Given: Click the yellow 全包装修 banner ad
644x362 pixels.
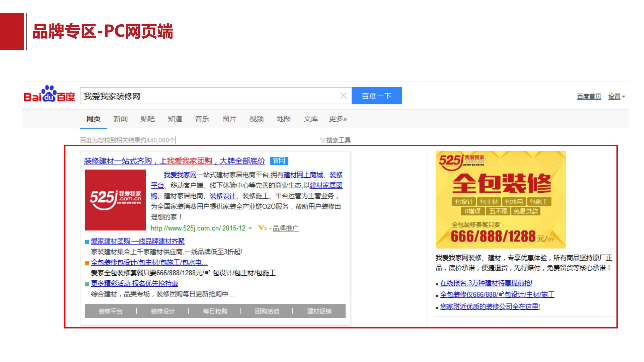Looking at the screenshot, I should click(501, 200).
